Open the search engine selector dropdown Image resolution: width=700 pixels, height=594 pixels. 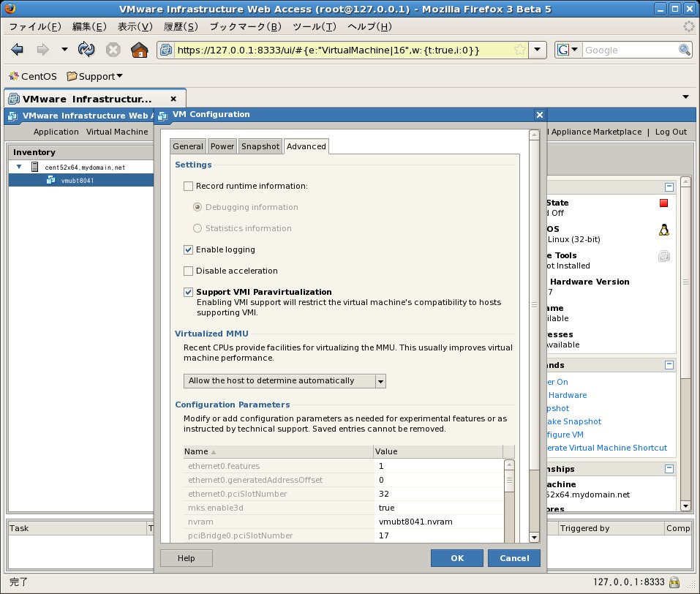tap(574, 50)
